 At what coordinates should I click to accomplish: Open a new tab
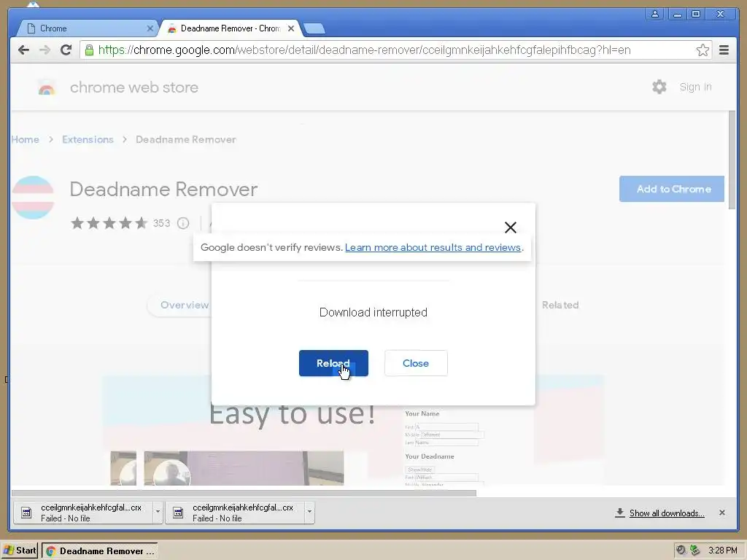[314, 28]
